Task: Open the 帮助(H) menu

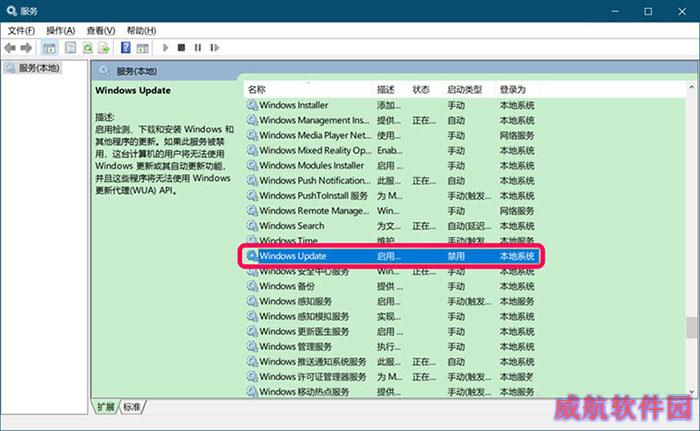Action: click(x=141, y=30)
